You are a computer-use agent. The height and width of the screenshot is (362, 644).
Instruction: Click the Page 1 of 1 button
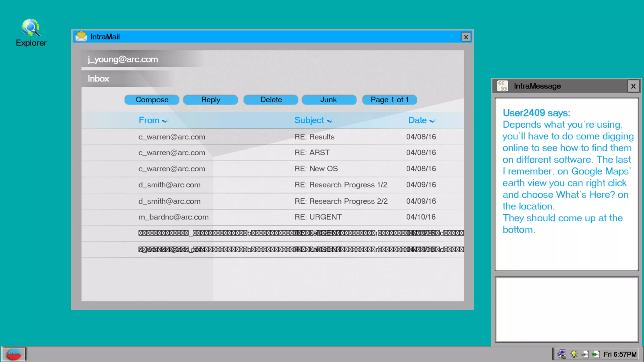click(x=389, y=100)
